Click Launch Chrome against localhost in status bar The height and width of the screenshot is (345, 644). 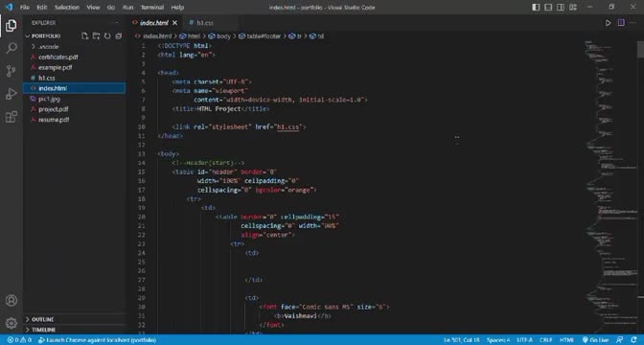coord(97,340)
